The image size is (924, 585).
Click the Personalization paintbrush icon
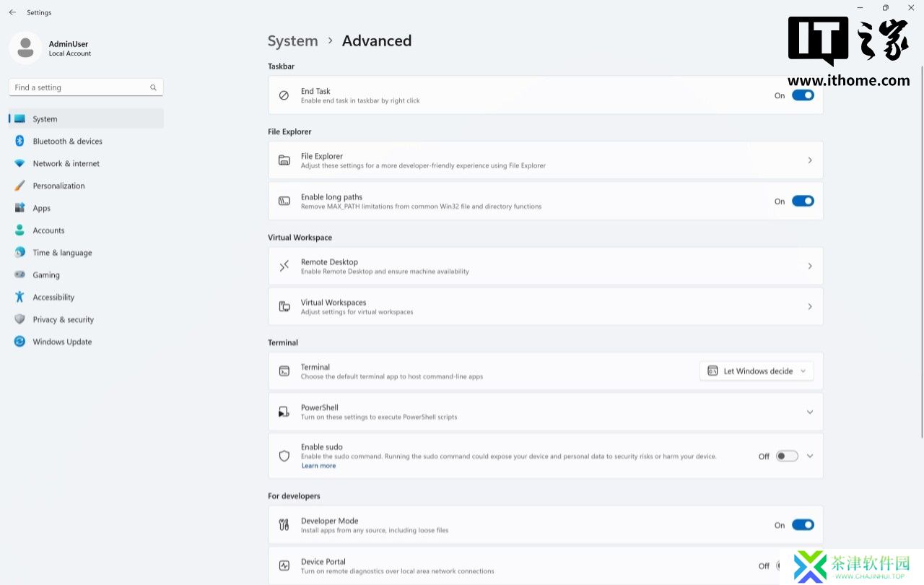(19, 186)
